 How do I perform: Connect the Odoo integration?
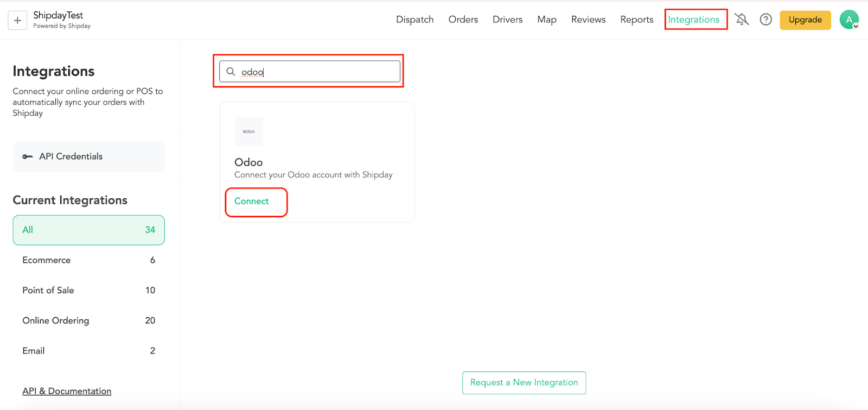click(x=251, y=201)
